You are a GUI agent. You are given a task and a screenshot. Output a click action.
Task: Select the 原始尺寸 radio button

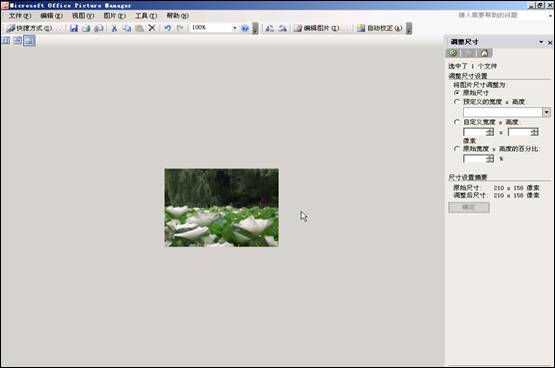tap(457, 93)
